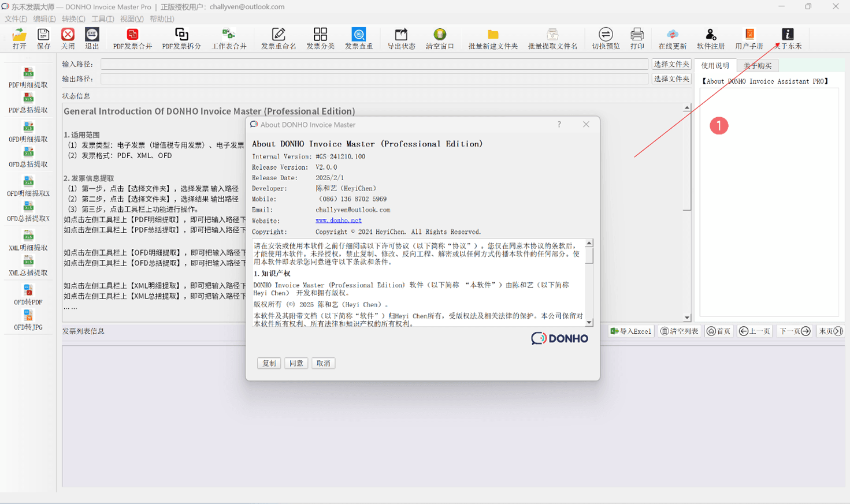This screenshot has height=504, width=850.
Task: Click the 输出路径 input field
Action: click(374, 79)
